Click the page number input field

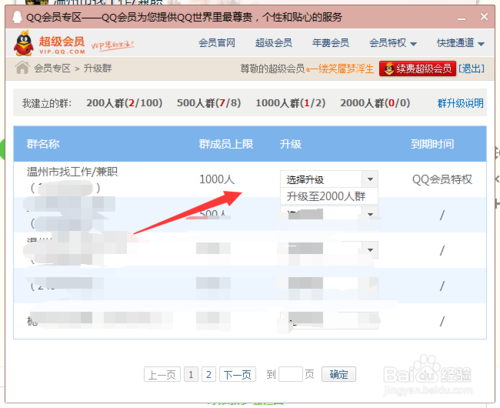[290, 374]
